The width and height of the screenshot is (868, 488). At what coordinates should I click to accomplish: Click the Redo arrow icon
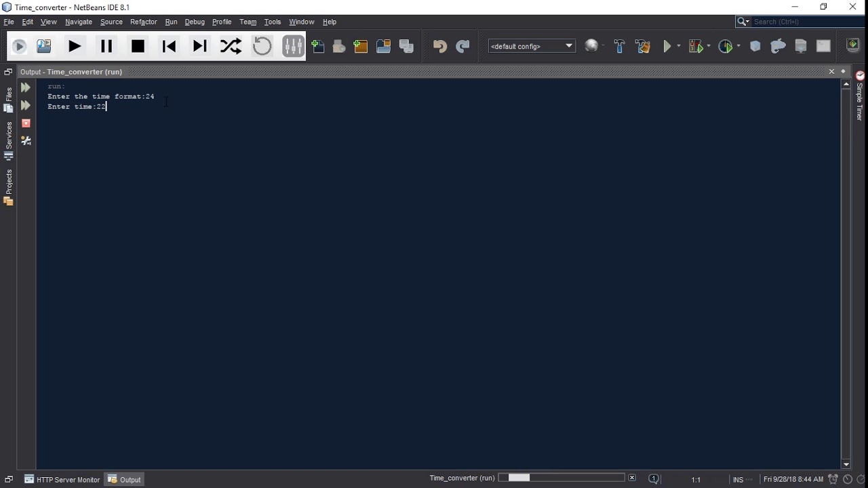click(462, 46)
